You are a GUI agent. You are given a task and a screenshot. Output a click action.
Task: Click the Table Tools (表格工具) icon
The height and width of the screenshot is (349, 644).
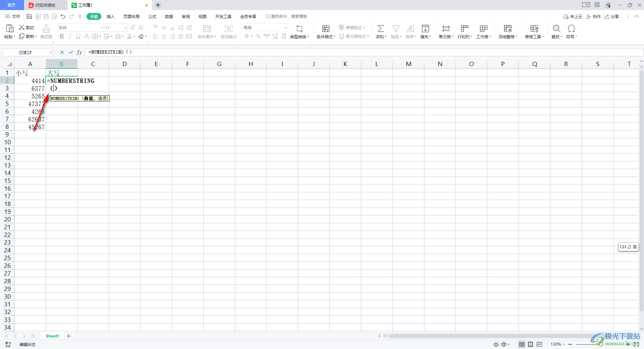coord(534,29)
